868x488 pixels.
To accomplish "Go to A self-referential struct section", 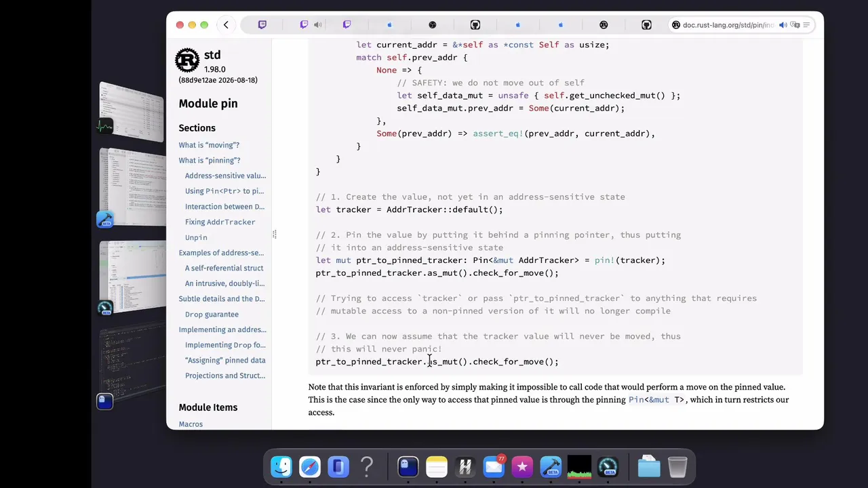I will 224,268.
